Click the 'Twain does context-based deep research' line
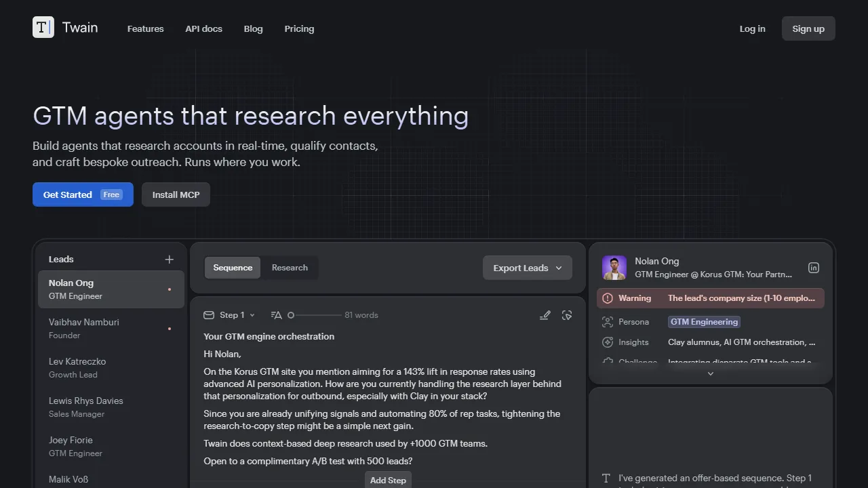 pos(345,444)
